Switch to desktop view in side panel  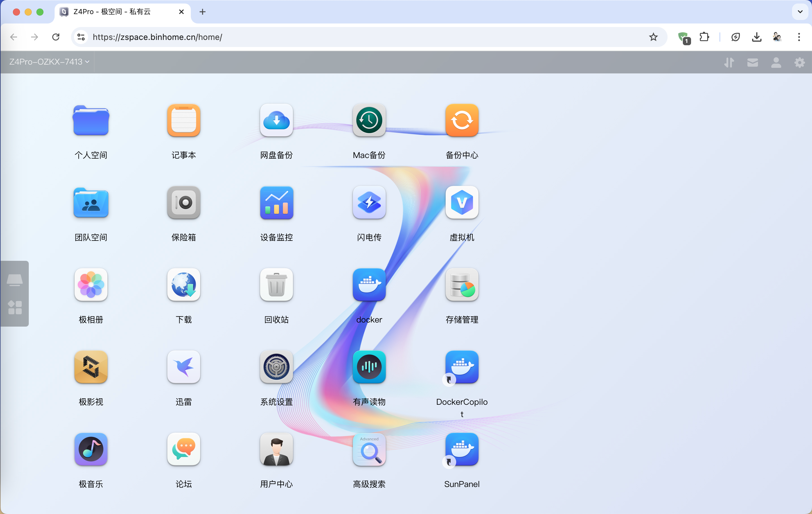14,280
